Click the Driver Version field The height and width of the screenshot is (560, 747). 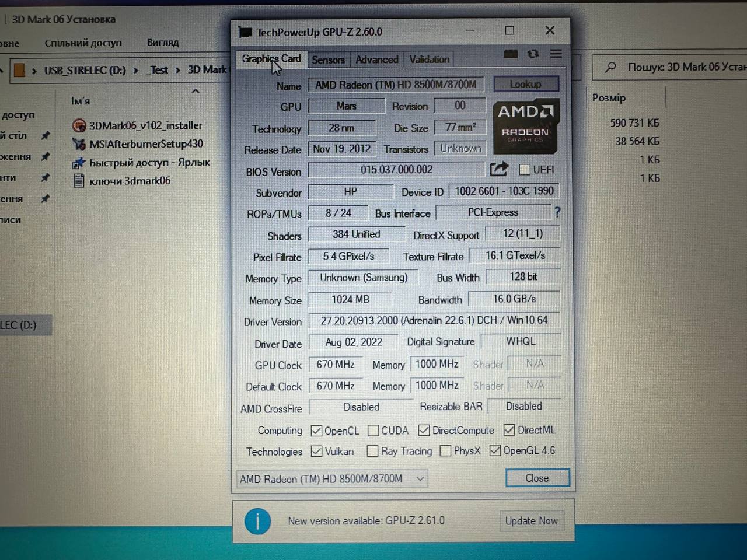(x=434, y=321)
